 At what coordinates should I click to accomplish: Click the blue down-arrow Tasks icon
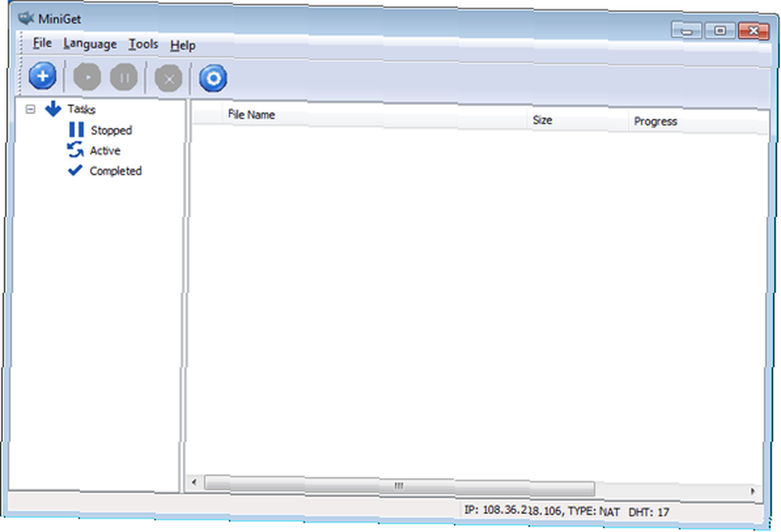click(x=53, y=108)
